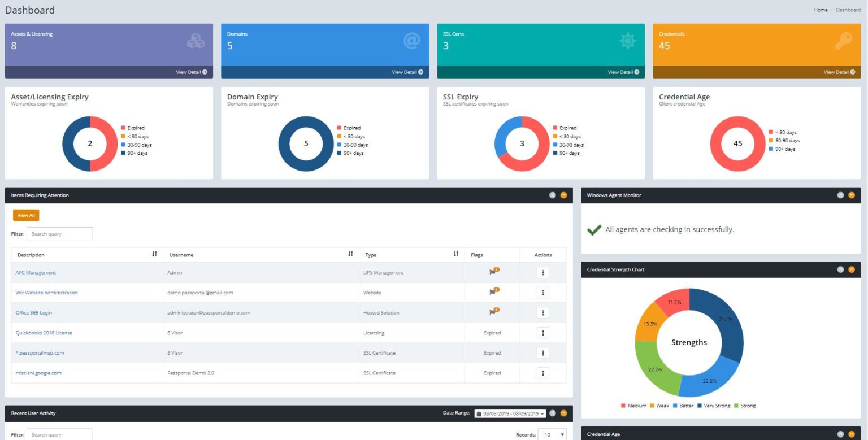868x440 pixels.
Task: Toggle 30-90 days legend in SSL Expiry chart
Action: [x=568, y=145]
